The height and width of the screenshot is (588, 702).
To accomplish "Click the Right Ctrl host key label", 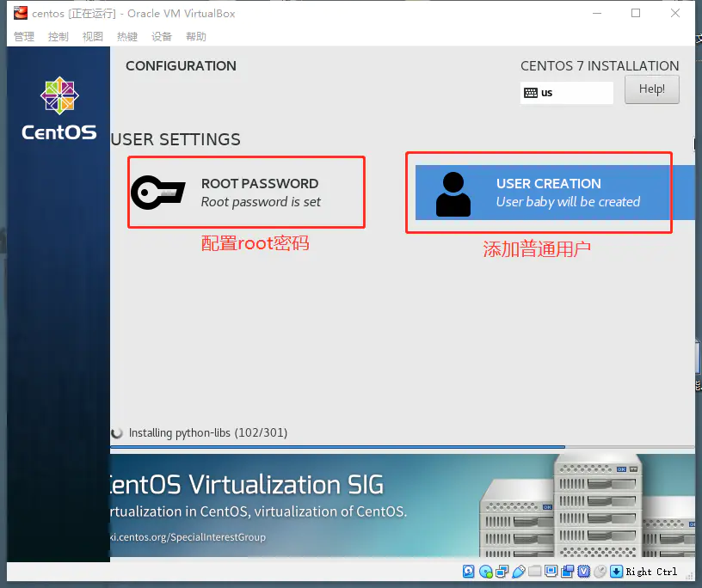I will coord(651,572).
